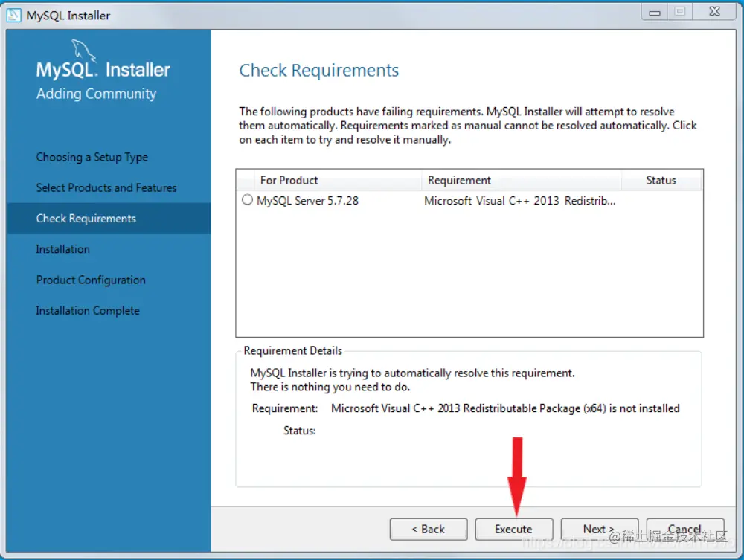Click the Check Requirements page heading
Viewport: 744px width, 560px height.
319,71
